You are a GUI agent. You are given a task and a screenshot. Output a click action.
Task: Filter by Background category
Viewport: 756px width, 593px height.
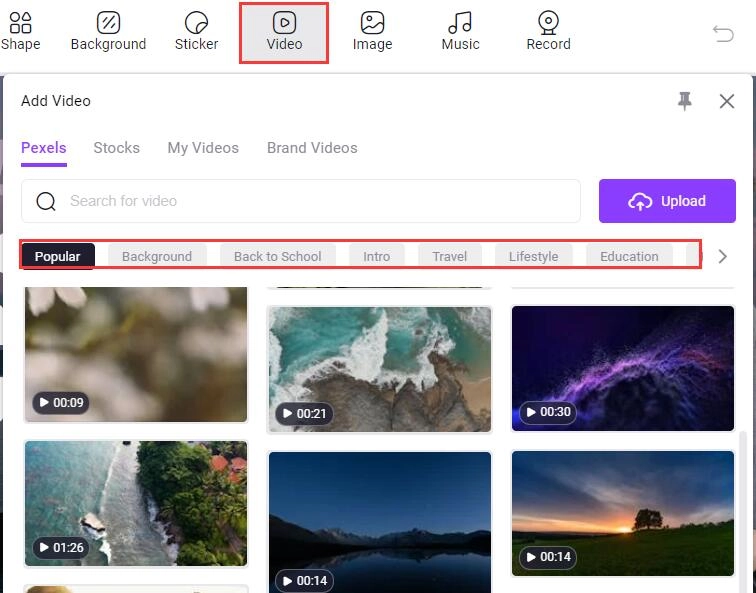(x=157, y=256)
